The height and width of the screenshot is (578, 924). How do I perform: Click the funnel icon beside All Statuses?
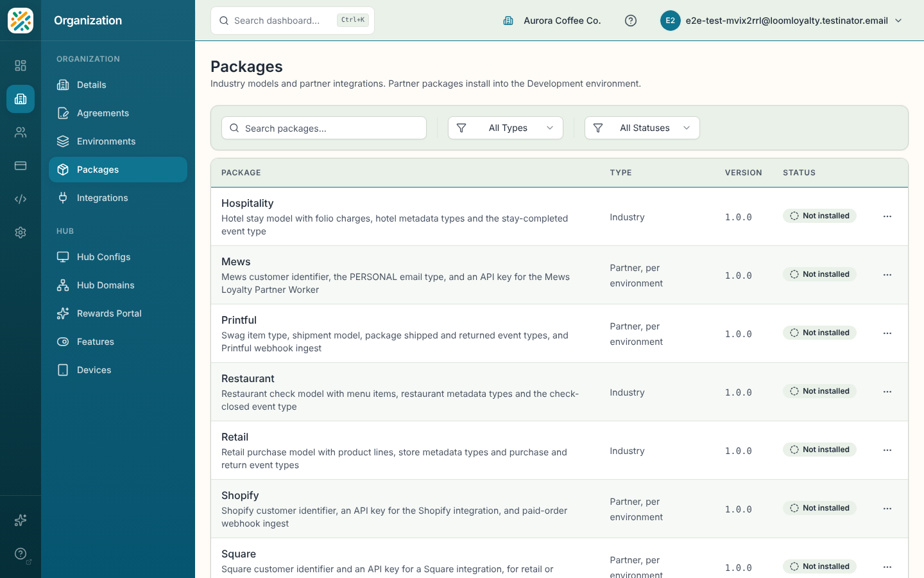(598, 128)
